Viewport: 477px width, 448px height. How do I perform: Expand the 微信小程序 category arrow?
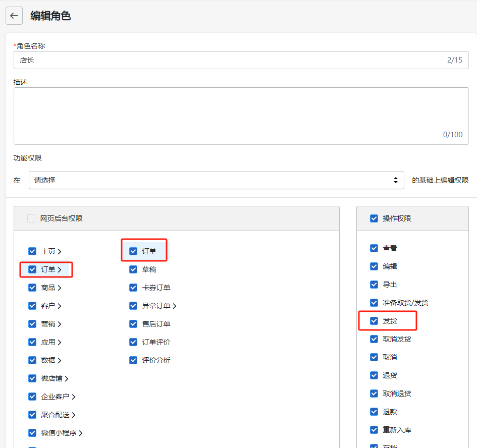[x=81, y=433]
